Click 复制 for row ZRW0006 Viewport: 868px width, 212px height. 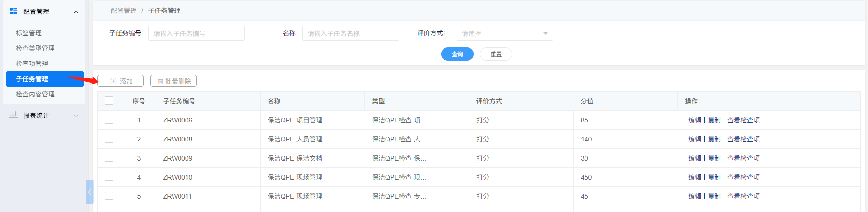pyautogui.click(x=714, y=120)
